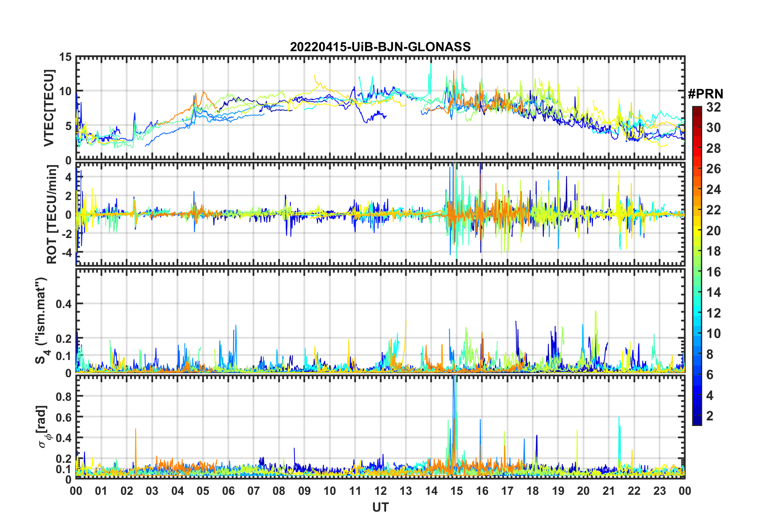Click ROT axis tick label -2
Screen dimensions: 761x532
tap(67, 234)
